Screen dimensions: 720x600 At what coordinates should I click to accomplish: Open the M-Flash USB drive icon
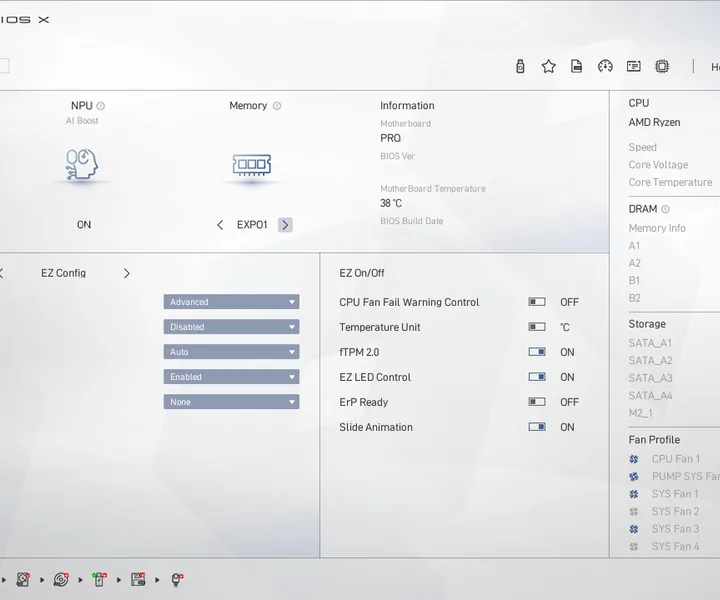[x=520, y=67]
